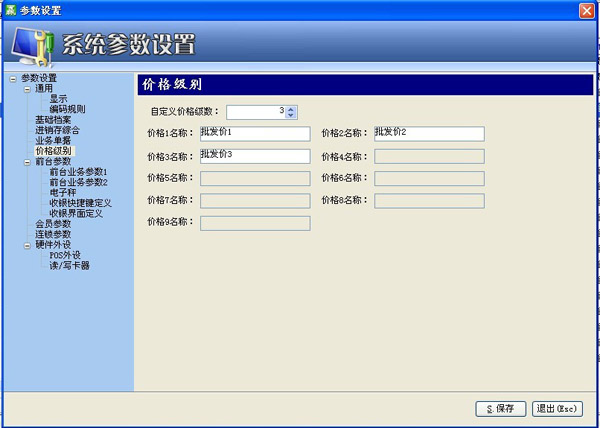600x428 pixels.
Task: Collapse the 硬件外设 tree branch
Action: 27,244
